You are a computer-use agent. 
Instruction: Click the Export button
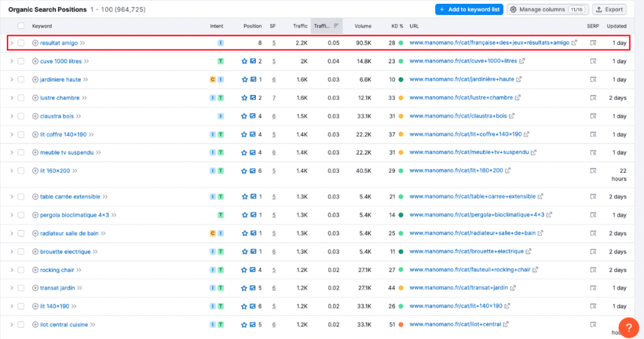(x=609, y=9)
